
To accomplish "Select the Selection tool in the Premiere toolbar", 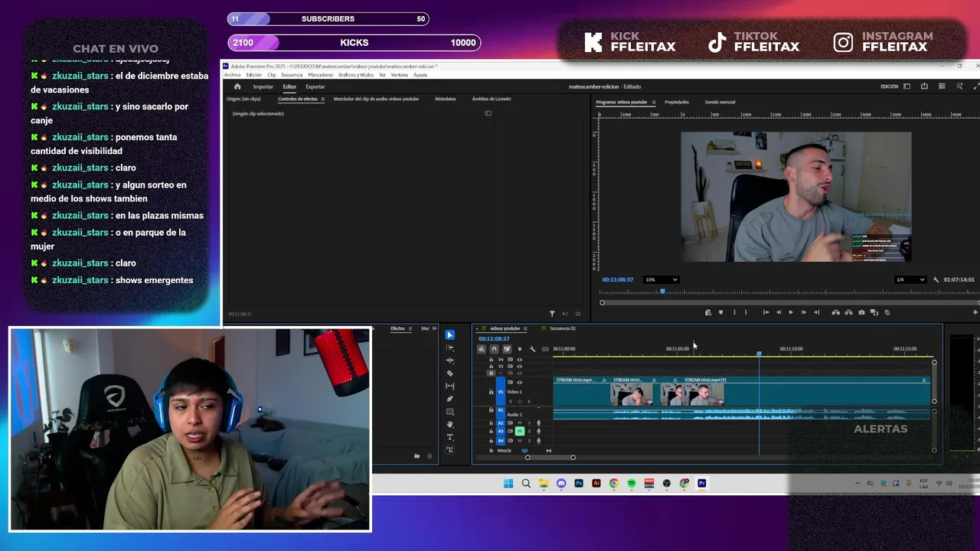I will [449, 335].
